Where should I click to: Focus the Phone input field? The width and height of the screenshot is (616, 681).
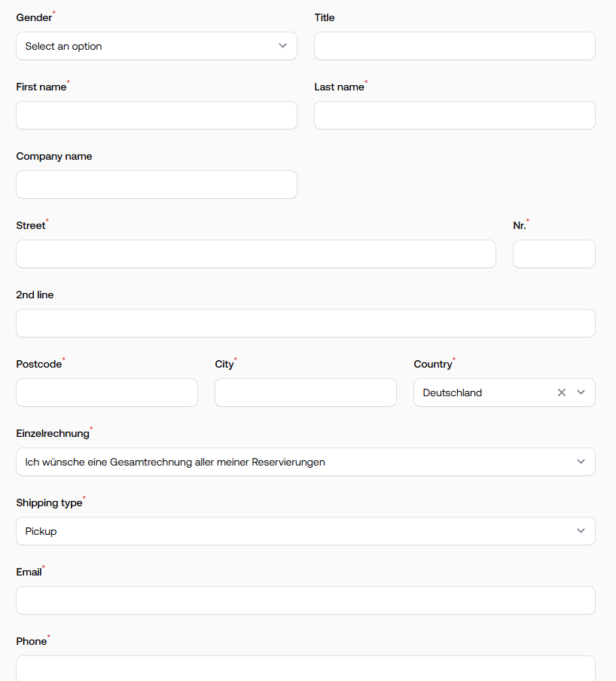[306, 669]
